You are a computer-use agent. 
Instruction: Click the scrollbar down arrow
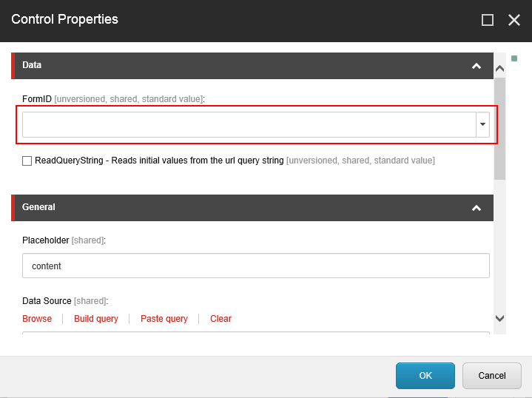[499, 318]
